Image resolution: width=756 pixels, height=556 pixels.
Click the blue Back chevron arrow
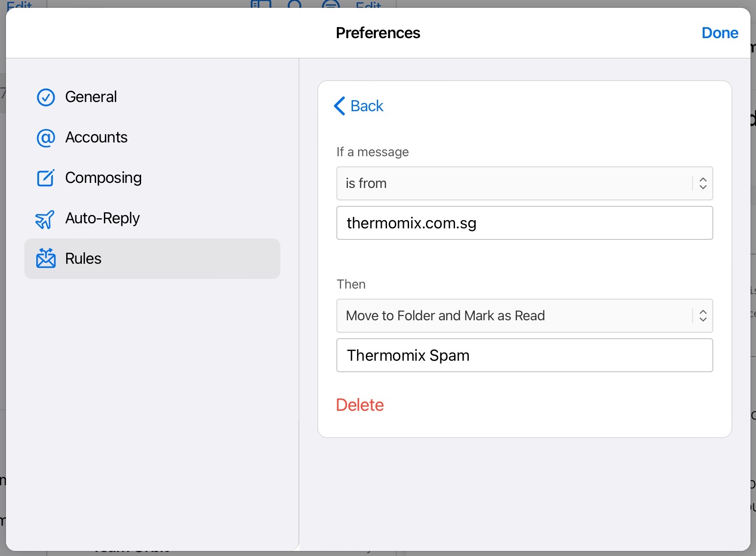pos(339,106)
